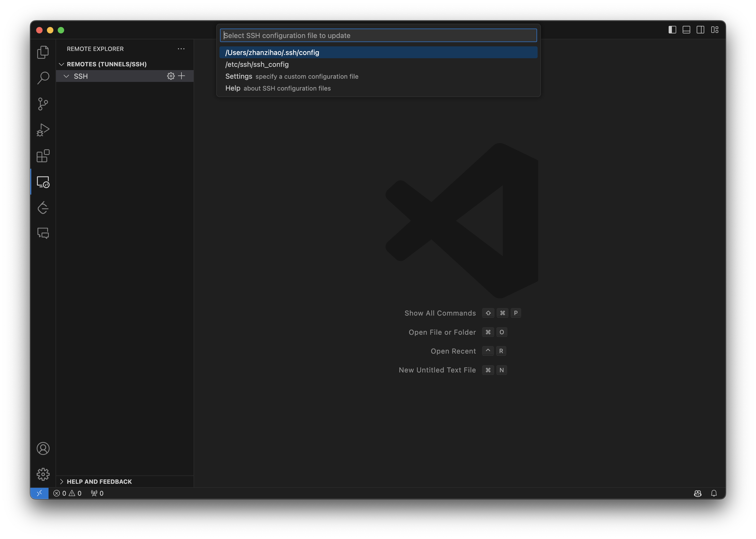Open Source Control view
Screen dimensions: 756x539
click(43, 104)
